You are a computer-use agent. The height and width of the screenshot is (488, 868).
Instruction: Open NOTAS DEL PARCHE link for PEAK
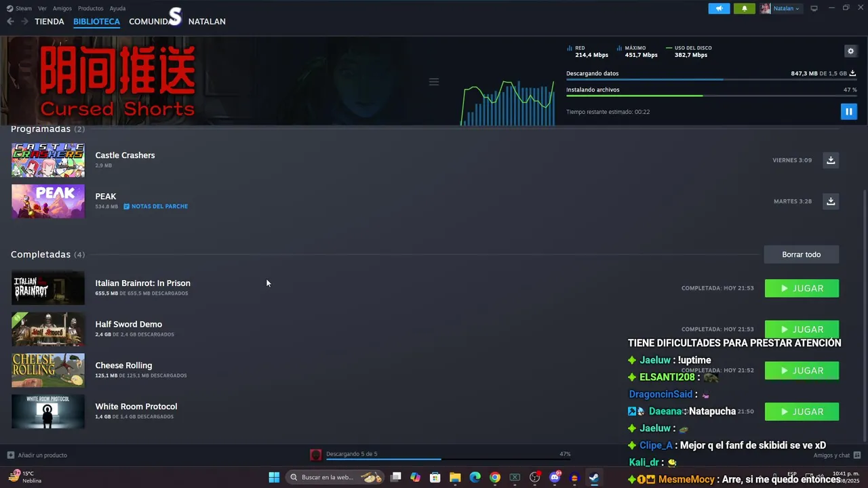coord(159,206)
